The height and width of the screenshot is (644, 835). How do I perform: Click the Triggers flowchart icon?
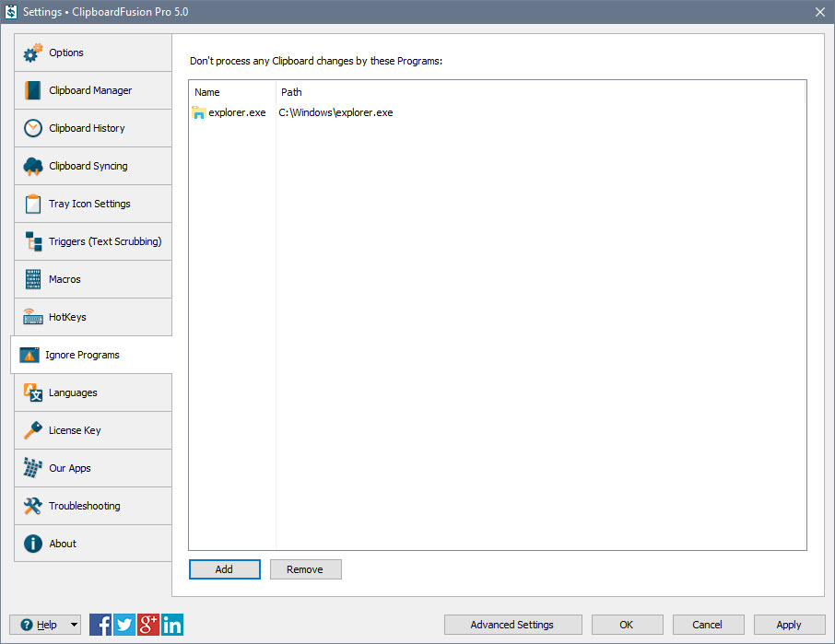click(x=33, y=241)
